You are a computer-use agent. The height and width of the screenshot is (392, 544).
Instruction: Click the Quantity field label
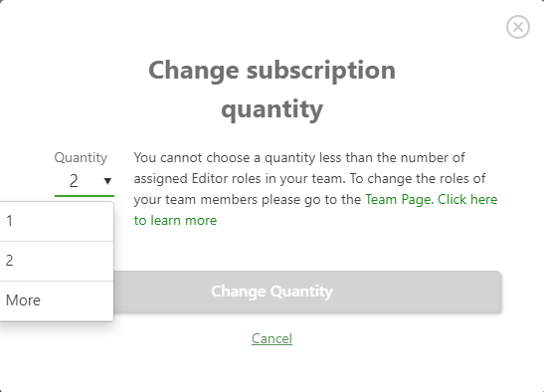81,158
